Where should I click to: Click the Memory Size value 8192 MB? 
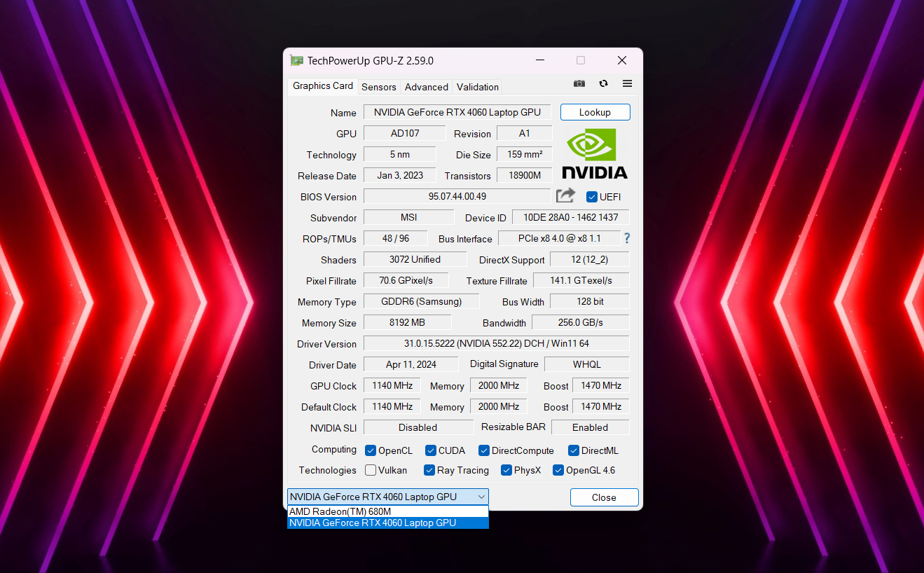(408, 322)
